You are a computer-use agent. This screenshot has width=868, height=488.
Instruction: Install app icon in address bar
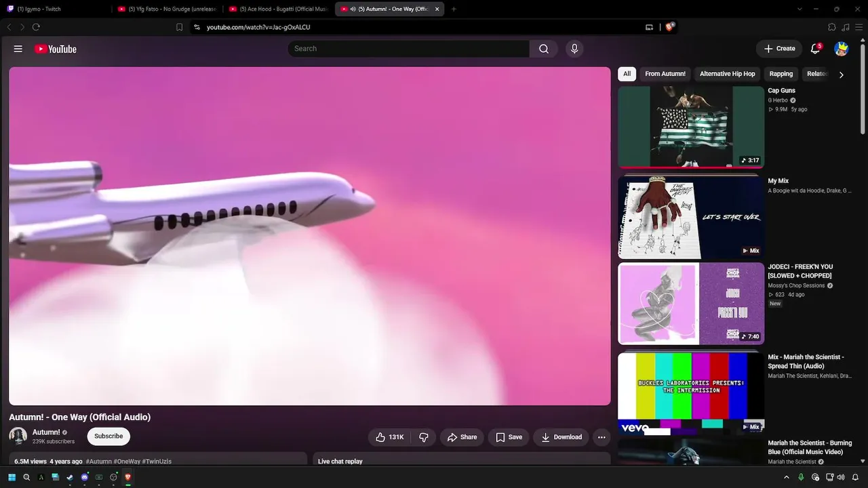(649, 27)
